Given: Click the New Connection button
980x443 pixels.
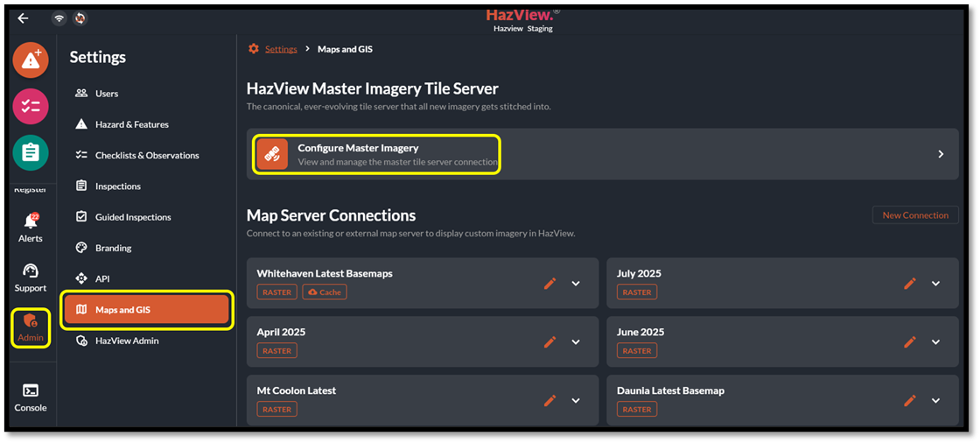Looking at the screenshot, I should point(915,215).
